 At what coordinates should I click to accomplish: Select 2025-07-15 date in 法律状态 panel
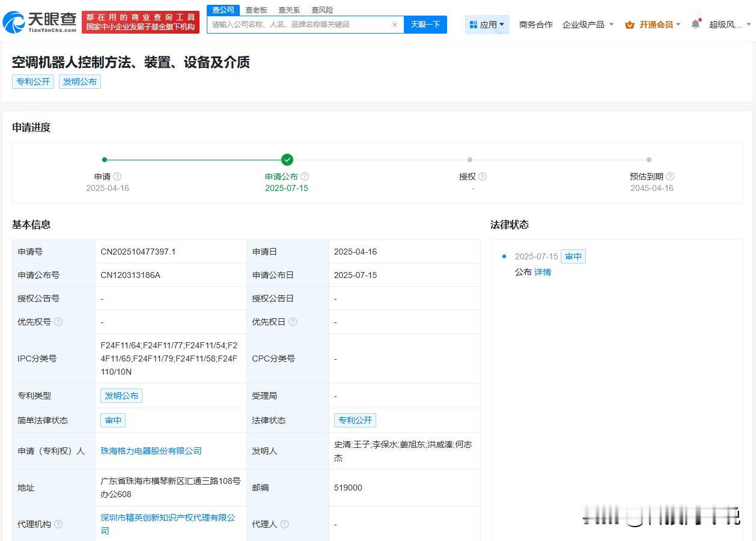(x=537, y=256)
